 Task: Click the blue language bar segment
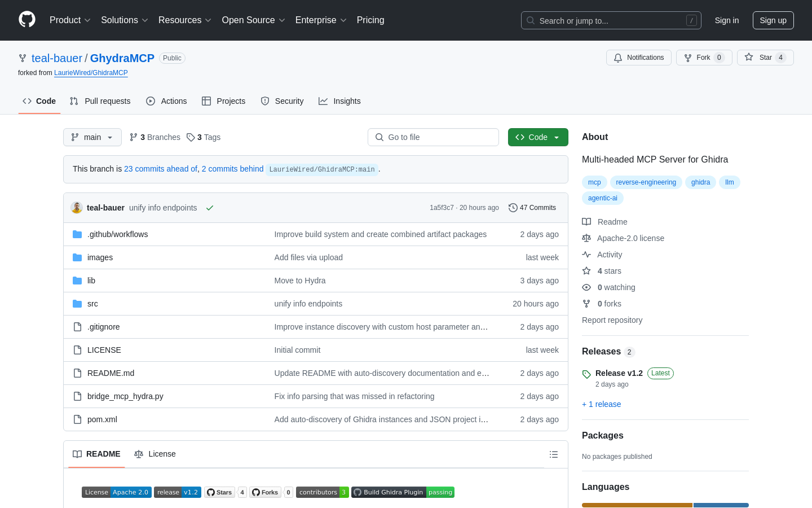pos(721,505)
